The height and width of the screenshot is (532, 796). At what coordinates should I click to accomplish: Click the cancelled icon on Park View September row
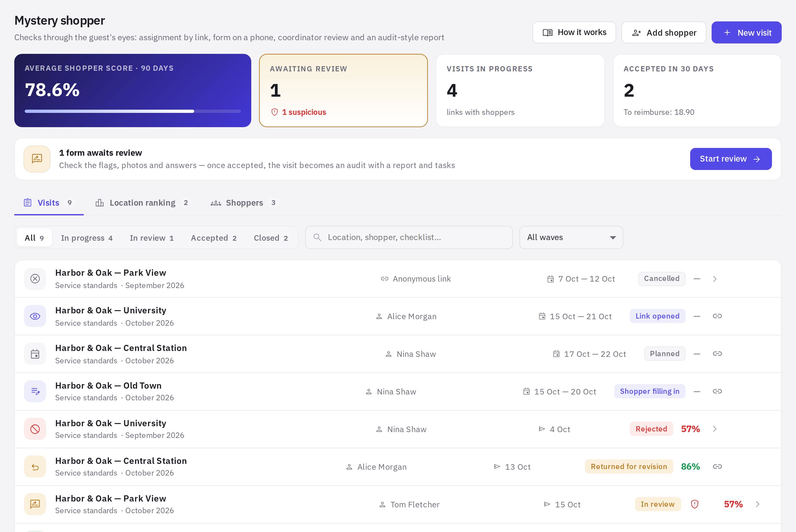[x=35, y=279]
